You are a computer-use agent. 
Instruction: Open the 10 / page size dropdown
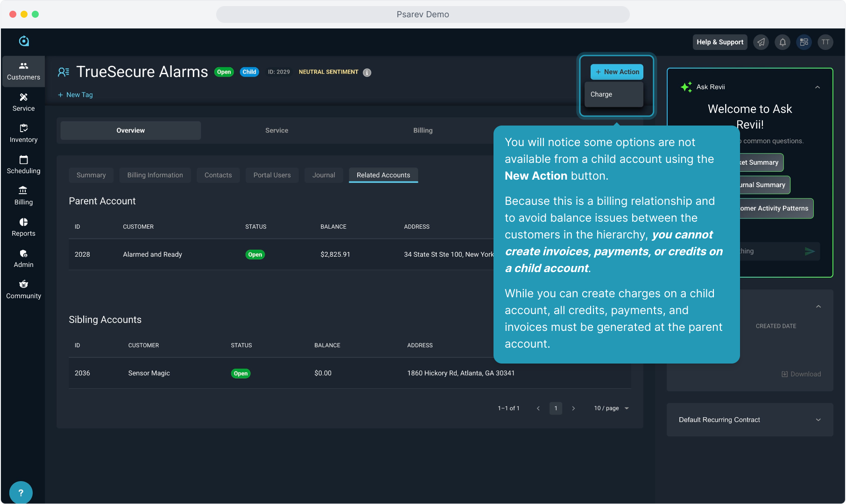[x=611, y=408]
